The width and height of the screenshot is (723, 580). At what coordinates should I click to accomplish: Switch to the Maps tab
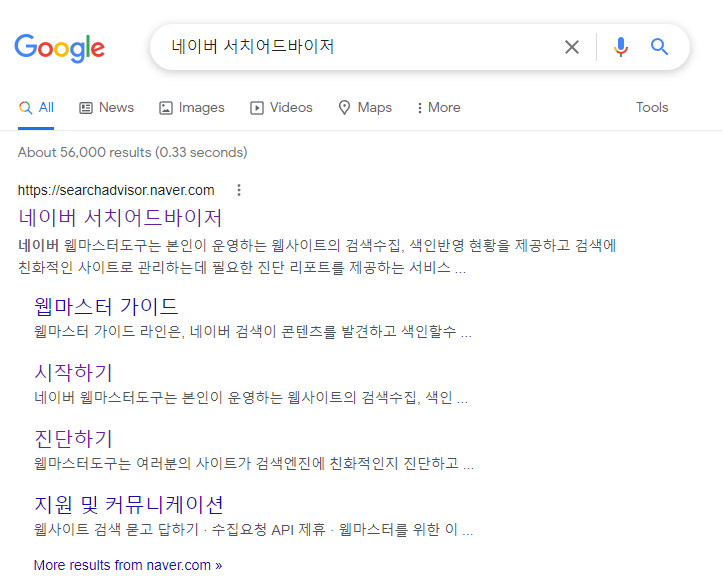click(x=365, y=107)
